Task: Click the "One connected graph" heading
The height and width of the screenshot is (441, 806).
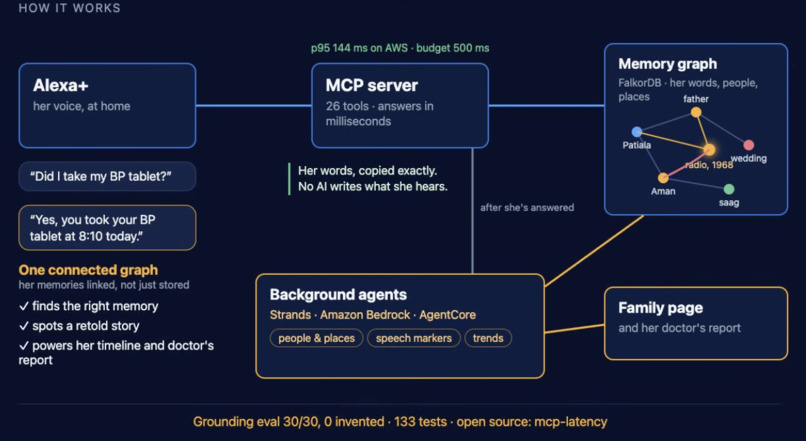Action: [x=88, y=270]
